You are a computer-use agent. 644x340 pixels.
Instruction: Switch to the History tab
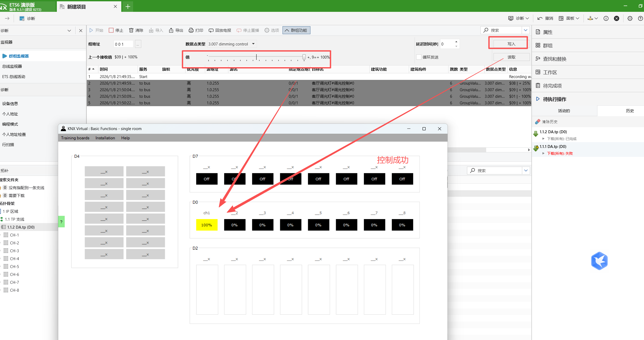(x=630, y=111)
